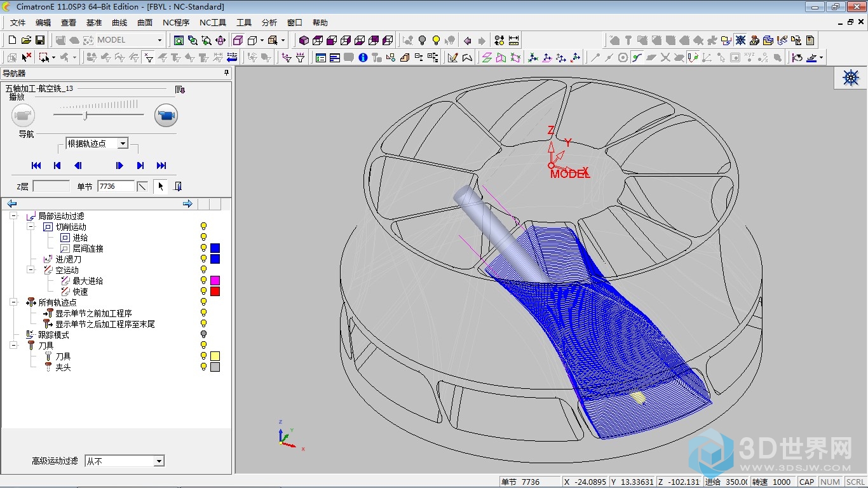Click the settings icon beside 五轴加工-航空铣_13
This screenshot has width=868, height=488.
pos(180,90)
